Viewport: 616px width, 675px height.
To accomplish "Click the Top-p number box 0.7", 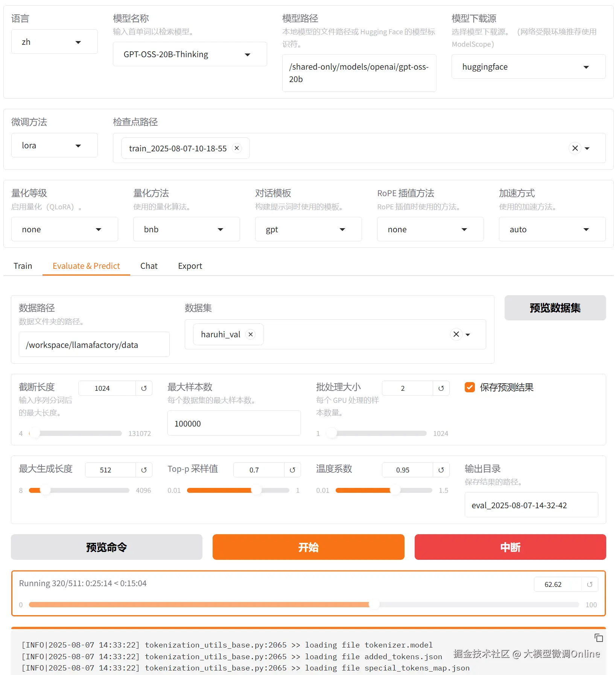I will (259, 470).
